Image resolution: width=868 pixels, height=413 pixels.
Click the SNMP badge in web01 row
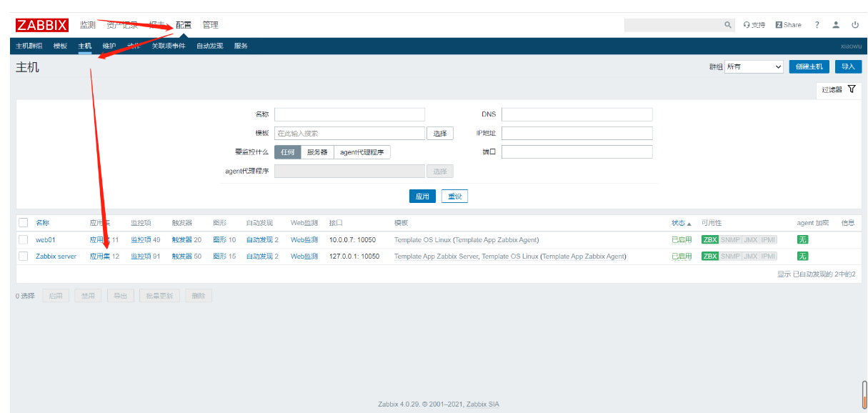click(730, 239)
